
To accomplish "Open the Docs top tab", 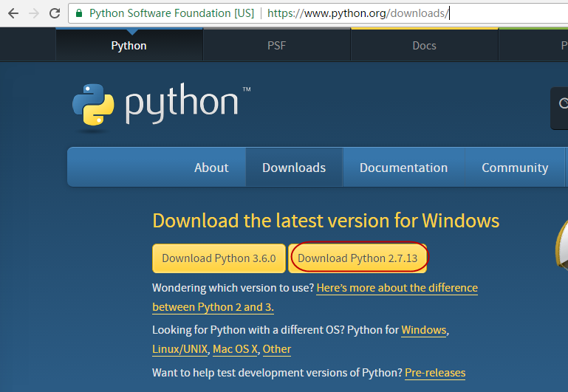I will pyautogui.click(x=424, y=46).
